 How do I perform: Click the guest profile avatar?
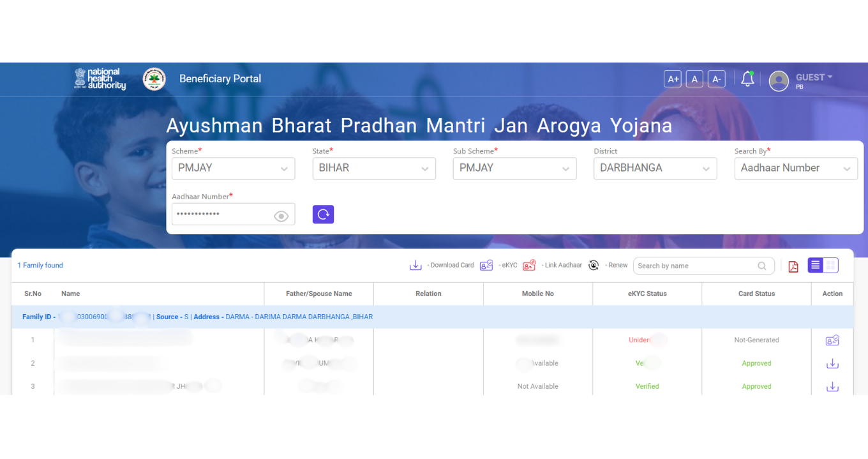click(779, 81)
